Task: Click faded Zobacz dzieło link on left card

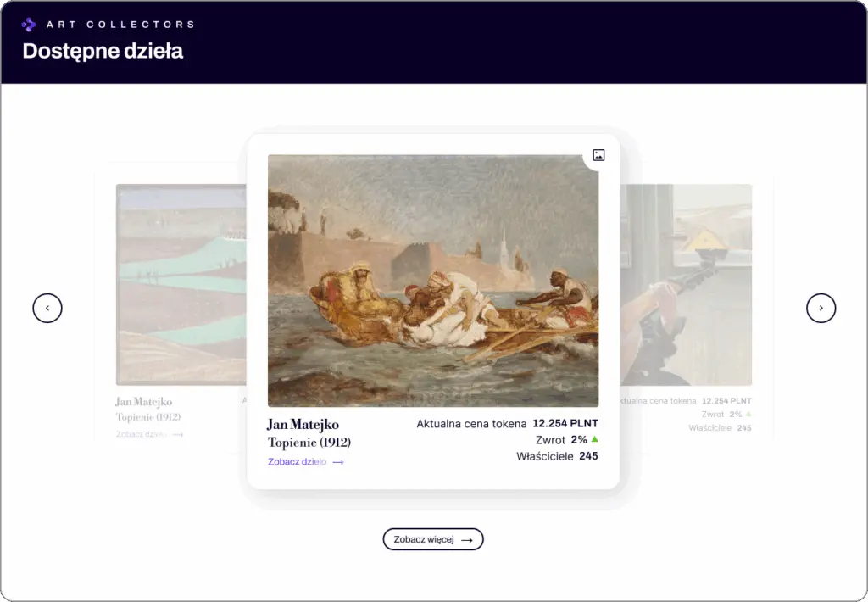Action: (142, 434)
